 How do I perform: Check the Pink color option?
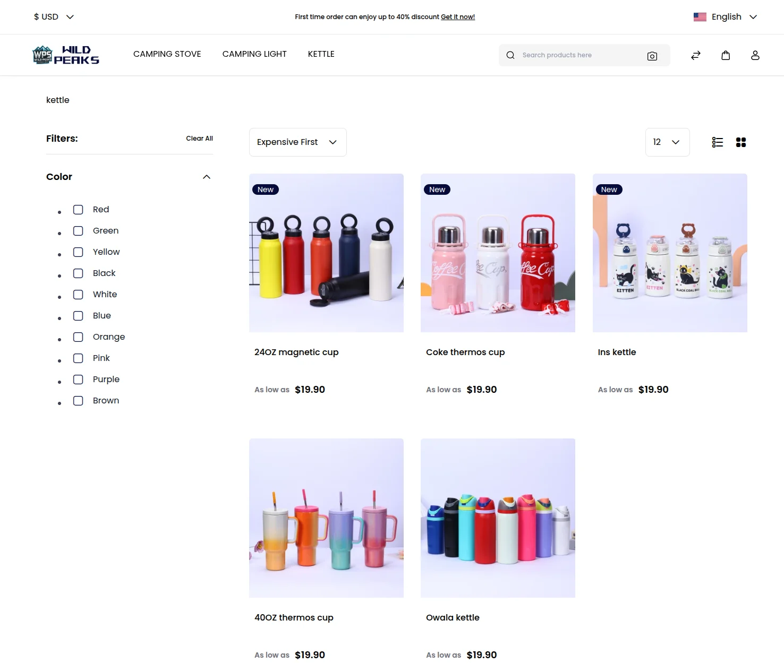pos(78,358)
